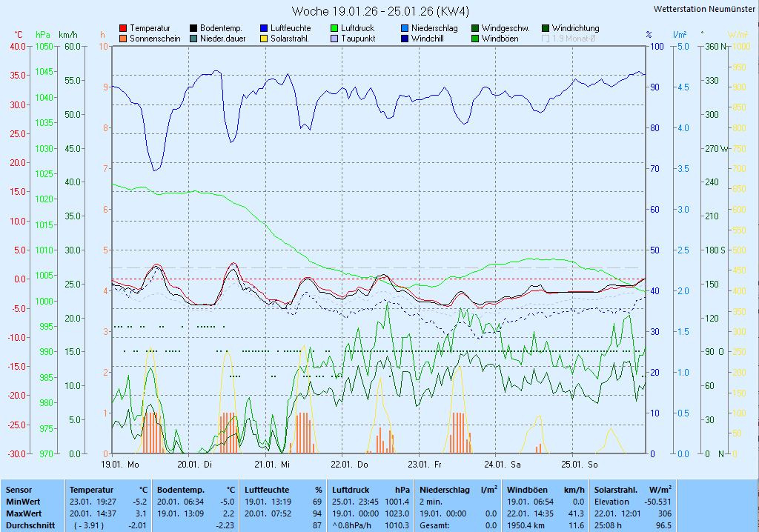Click the Windböen legend marker
This screenshot has height=532, width=759.
(475, 39)
